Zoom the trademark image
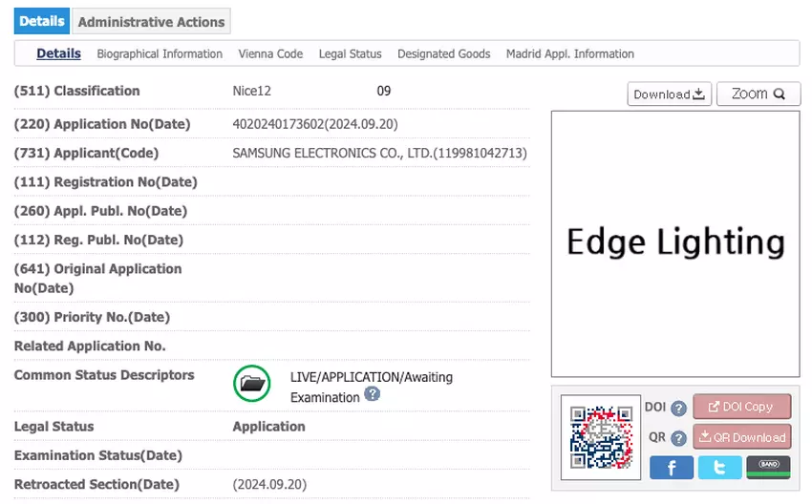The width and height of the screenshot is (812, 504). click(x=759, y=94)
